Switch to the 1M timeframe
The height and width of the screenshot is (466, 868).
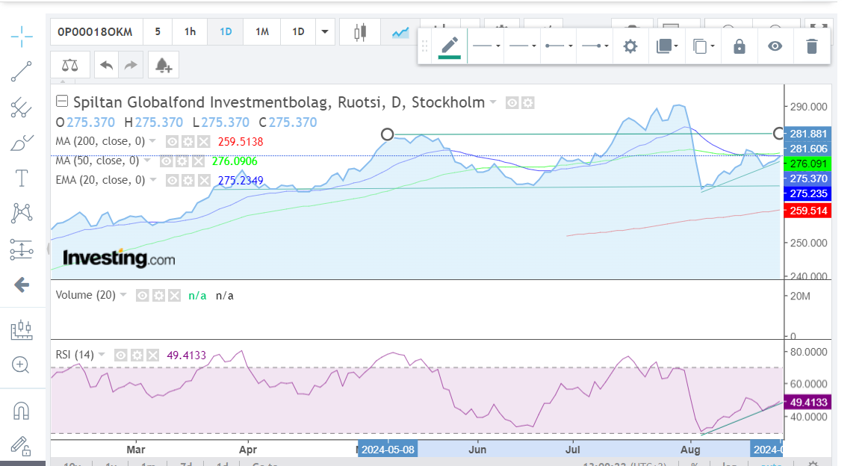pyautogui.click(x=261, y=31)
